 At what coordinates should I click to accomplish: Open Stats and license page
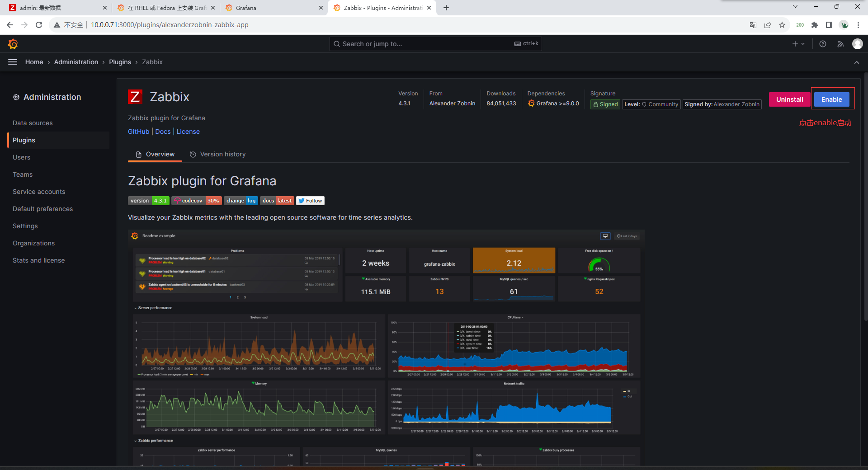pyautogui.click(x=38, y=260)
